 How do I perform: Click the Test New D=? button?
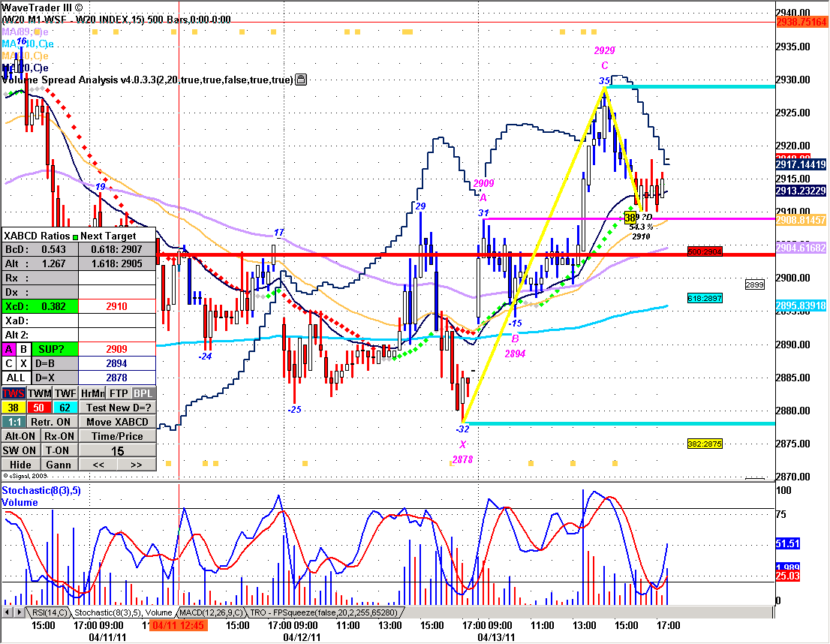pos(118,408)
